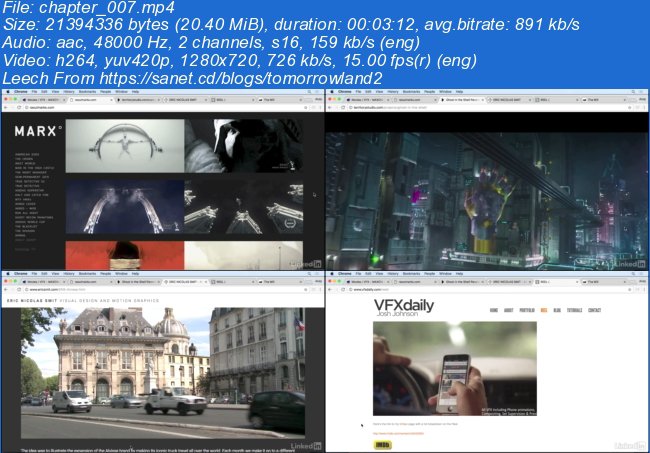This screenshot has height=453, width=650.
Task: Close the ERIC NICOLAS SMIT tab in the Marx frame
Action: coord(206,100)
